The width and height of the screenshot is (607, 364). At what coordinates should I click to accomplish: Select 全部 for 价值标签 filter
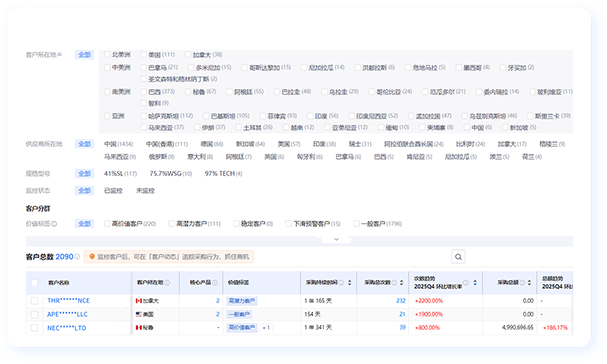84,224
